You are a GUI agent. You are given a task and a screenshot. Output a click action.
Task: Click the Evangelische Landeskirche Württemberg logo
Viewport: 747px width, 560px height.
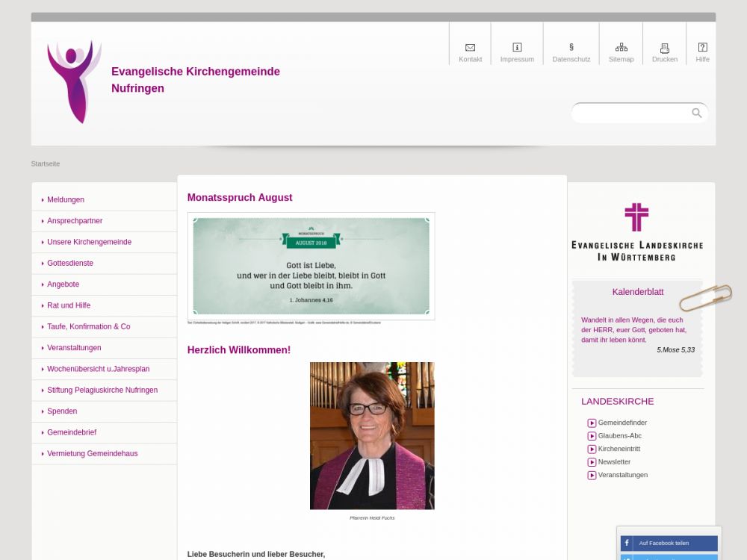pos(636,231)
